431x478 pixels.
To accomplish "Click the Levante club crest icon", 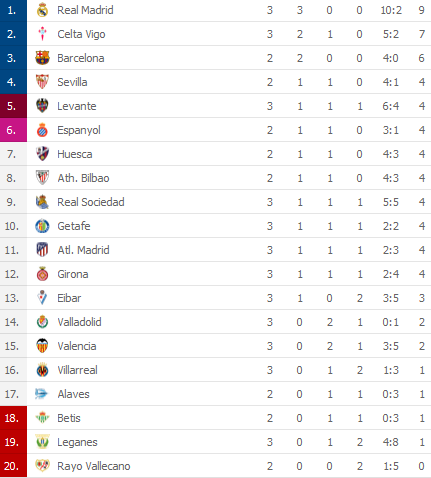I will click(x=42, y=106).
